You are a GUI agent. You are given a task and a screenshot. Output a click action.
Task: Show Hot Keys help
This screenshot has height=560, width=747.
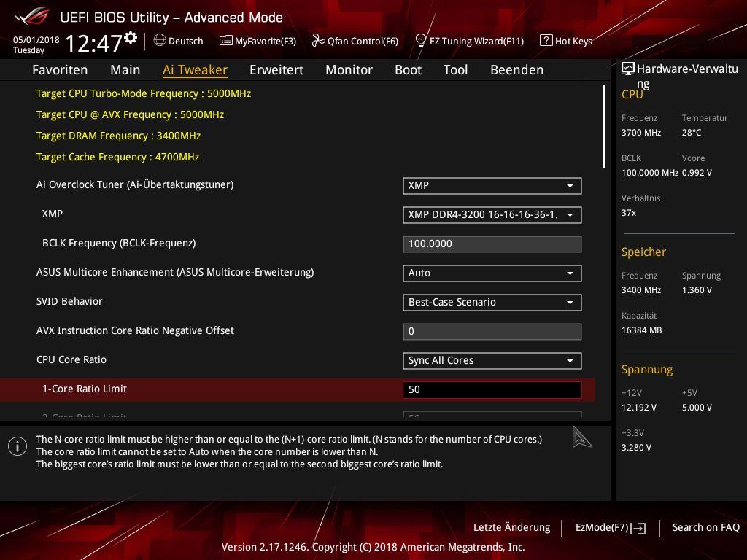(x=566, y=41)
